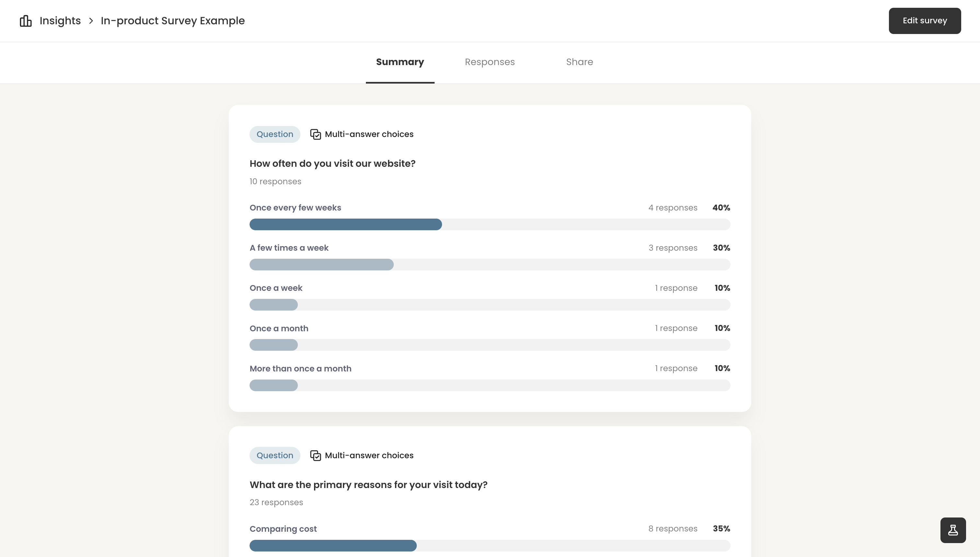This screenshot has height=557, width=980.
Task: Click the Once a month progress bar
Action: click(490, 345)
